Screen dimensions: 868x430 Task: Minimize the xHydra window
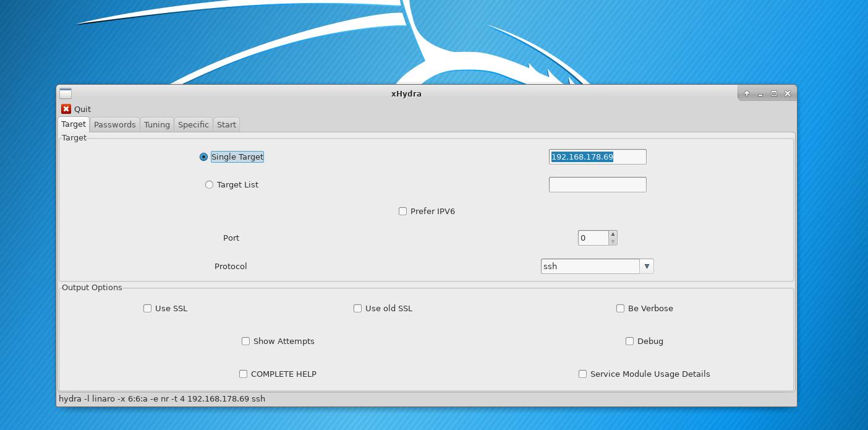(760, 93)
